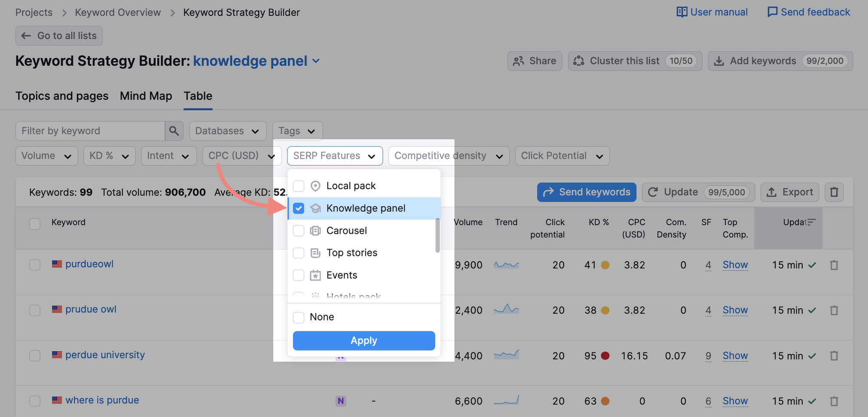This screenshot has width=868, height=417.
Task: Click the Send keywords button
Action: point(586,192)
